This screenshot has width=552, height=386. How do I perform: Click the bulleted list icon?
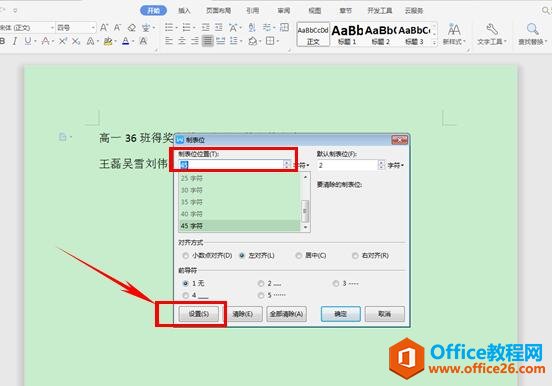[169, 27]
